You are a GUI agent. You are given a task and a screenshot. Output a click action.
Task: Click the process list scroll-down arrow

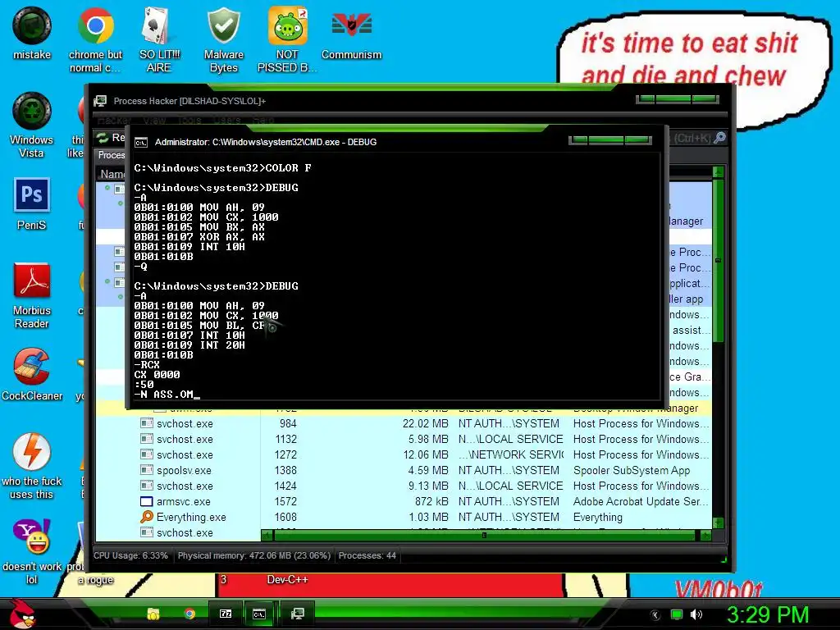(718, 523)
